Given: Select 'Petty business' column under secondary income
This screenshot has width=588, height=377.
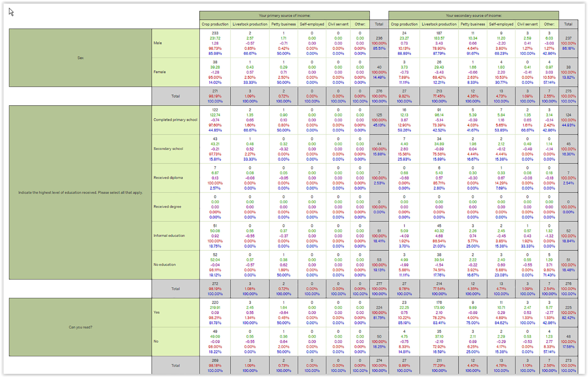Looking at the screenshot, I should coord(473,24).
